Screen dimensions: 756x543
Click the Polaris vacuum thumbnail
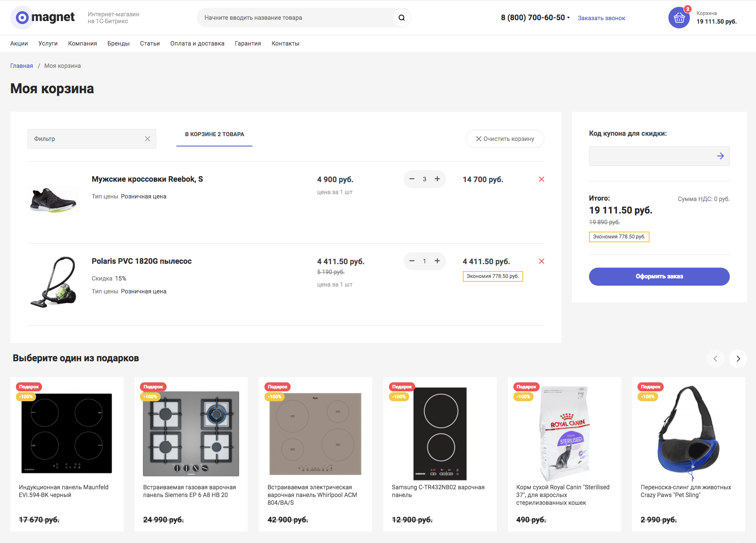click(54, 282)
